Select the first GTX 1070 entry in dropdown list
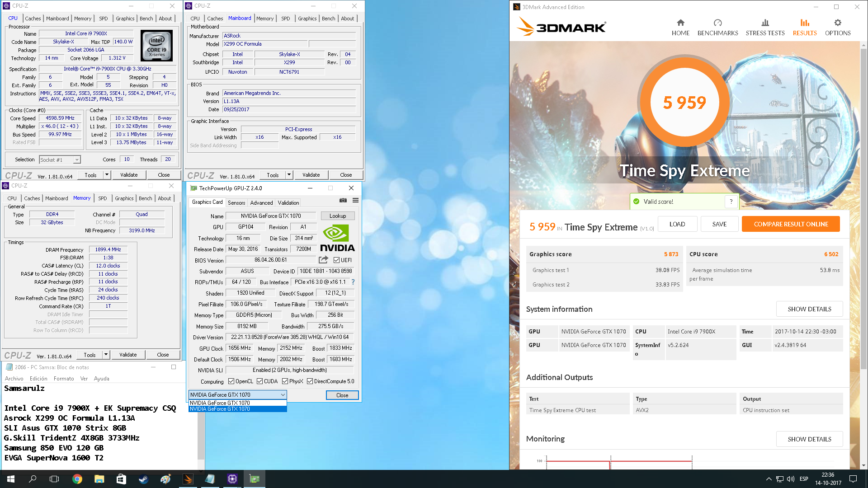The width and height of the screenshot is (868, 488). (x=237, y=403)
